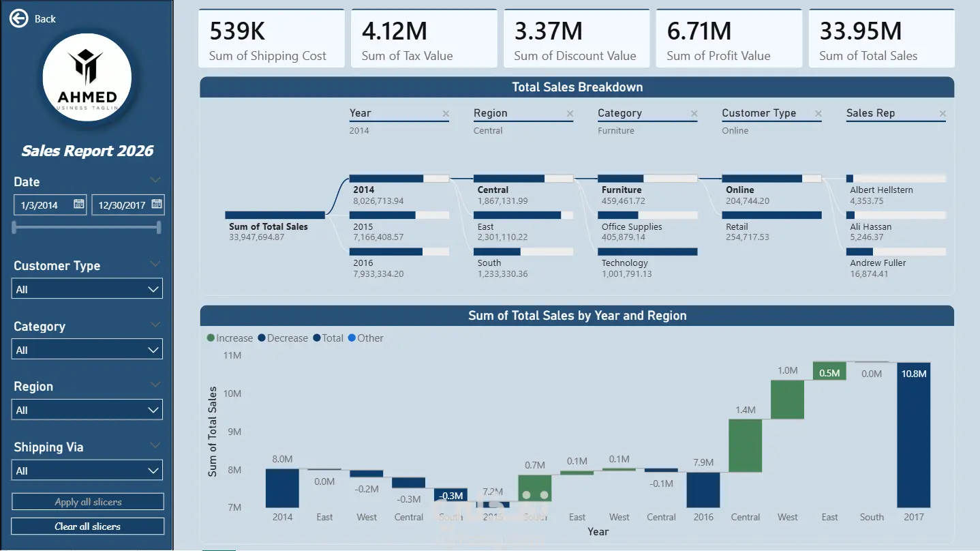The width and height of the screenshot is (980, 551).
Task: Click the Apply all slicers button
Action: click(88, 502)
